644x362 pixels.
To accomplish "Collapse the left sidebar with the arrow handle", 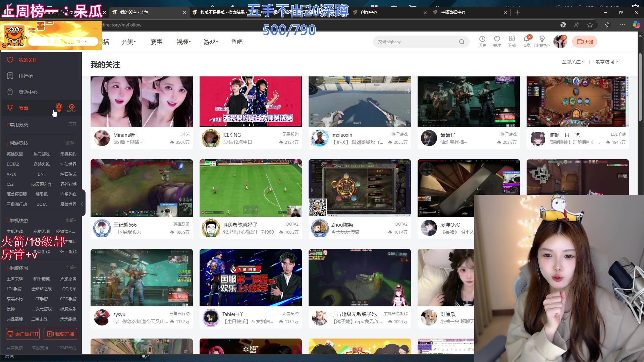I will [x=83, y=203].
